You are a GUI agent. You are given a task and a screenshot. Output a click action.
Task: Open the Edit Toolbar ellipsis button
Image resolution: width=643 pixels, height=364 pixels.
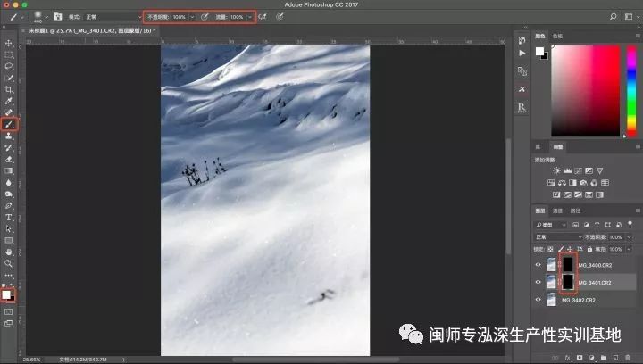pos(9,275)
